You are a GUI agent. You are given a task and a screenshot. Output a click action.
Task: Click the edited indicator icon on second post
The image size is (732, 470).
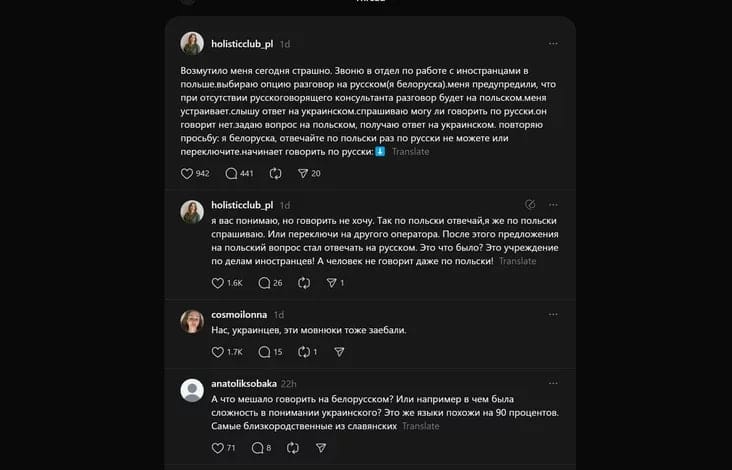tap(530, 204)
